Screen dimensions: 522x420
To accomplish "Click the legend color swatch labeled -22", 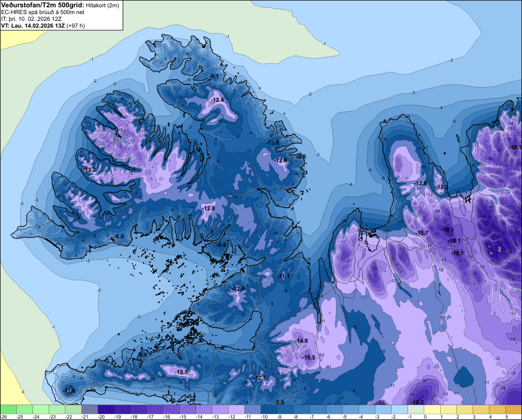I will click(x=74, y=409).
